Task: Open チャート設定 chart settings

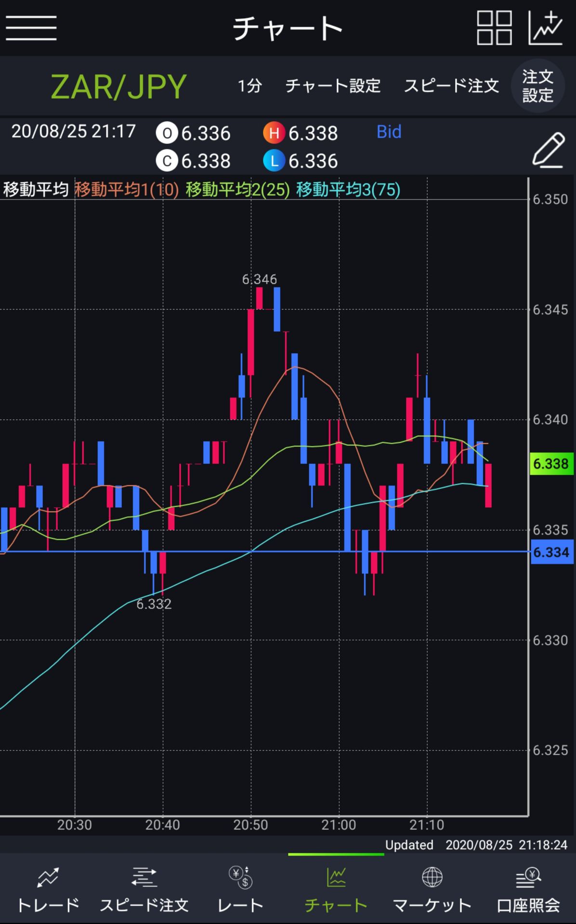Action: [333, 86]
